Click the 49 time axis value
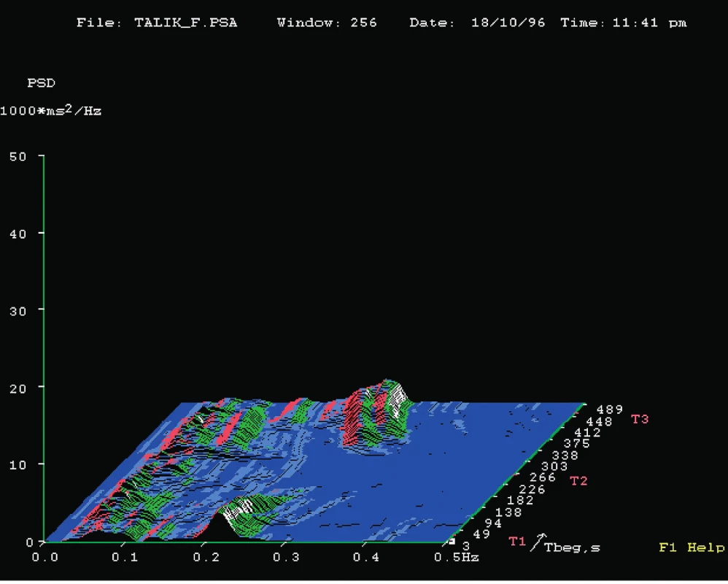 coord(481,535)
